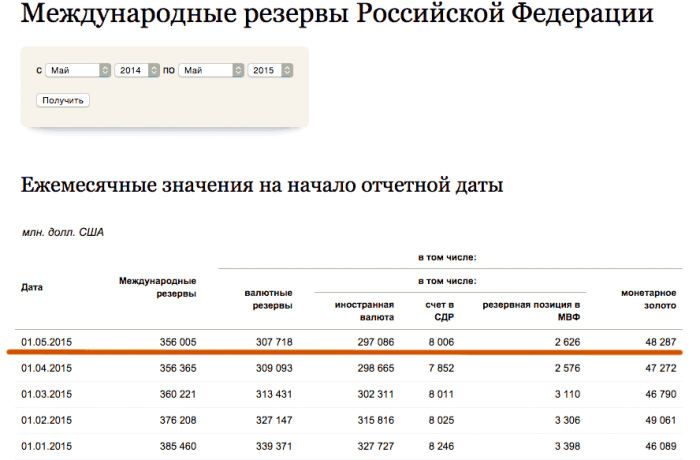The width and height of the screenshot is (700, 460).
Task: Click heading Ежемесячные значения на начало отчетной даты
Action: tap(262, 185)
